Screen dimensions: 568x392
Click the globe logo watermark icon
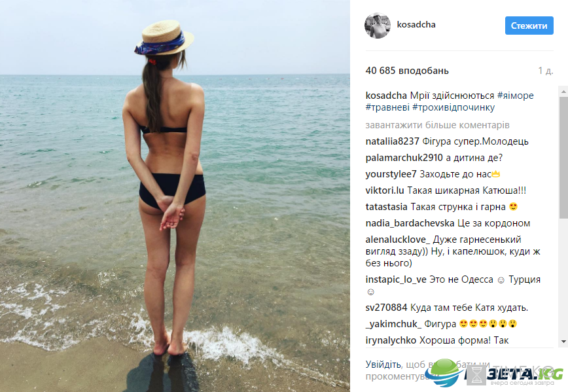(444, 372)
